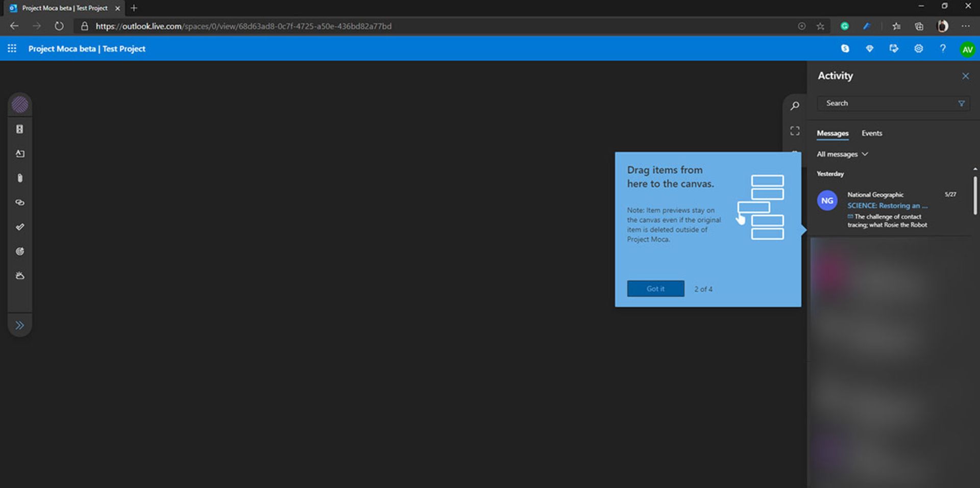Select the goal target tool in sidebar
The height and width of the screenshot is (488, 980).
(19, 251)
